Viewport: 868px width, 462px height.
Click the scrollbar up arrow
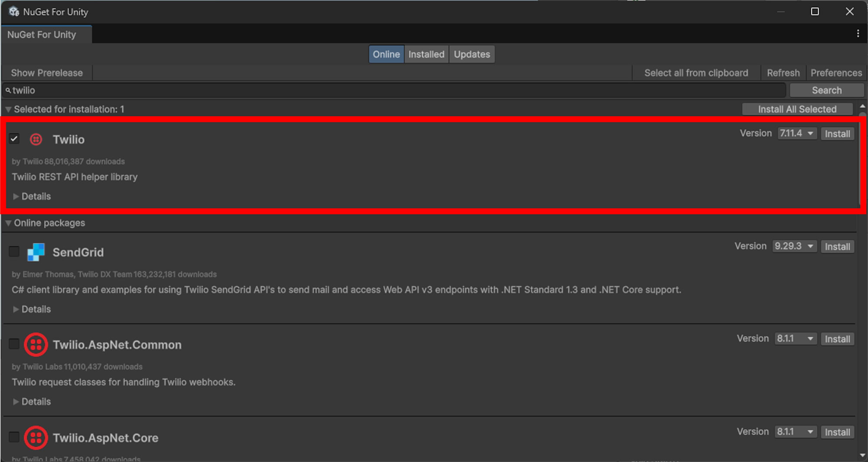click(862, 106)
